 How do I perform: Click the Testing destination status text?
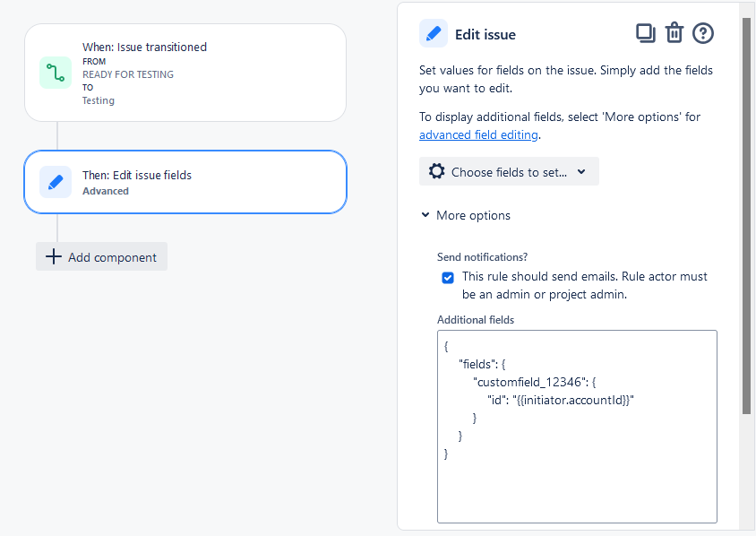coord(99,100)
